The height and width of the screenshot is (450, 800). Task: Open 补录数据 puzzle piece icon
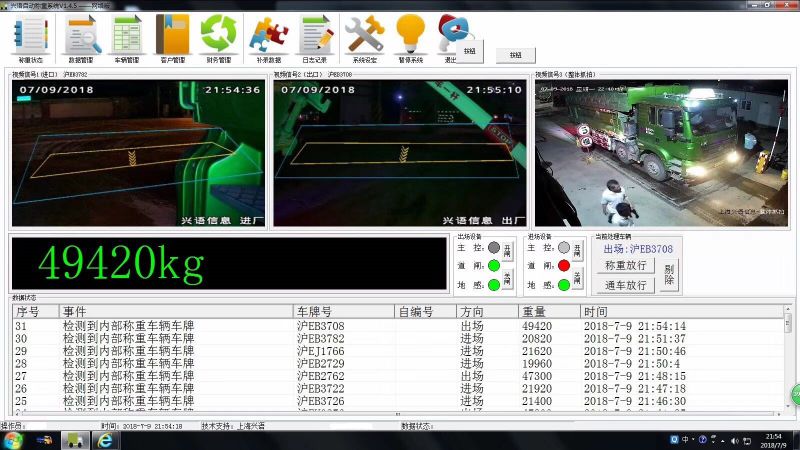click(268, 37)
